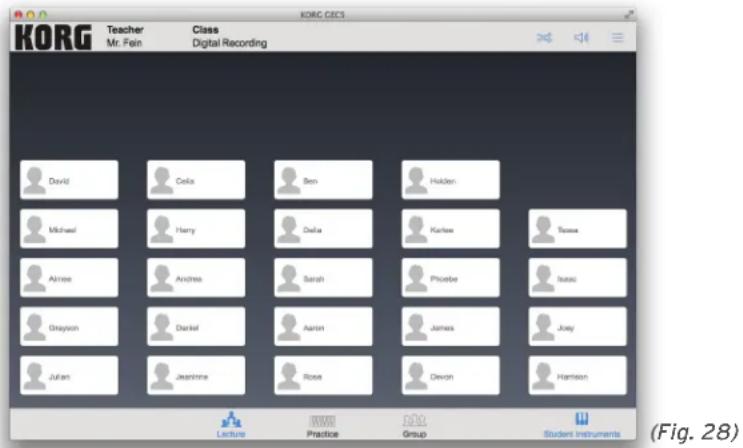Enter fullscreen using the title bar arrows
743x448 pixels.
tap(628, 15)
